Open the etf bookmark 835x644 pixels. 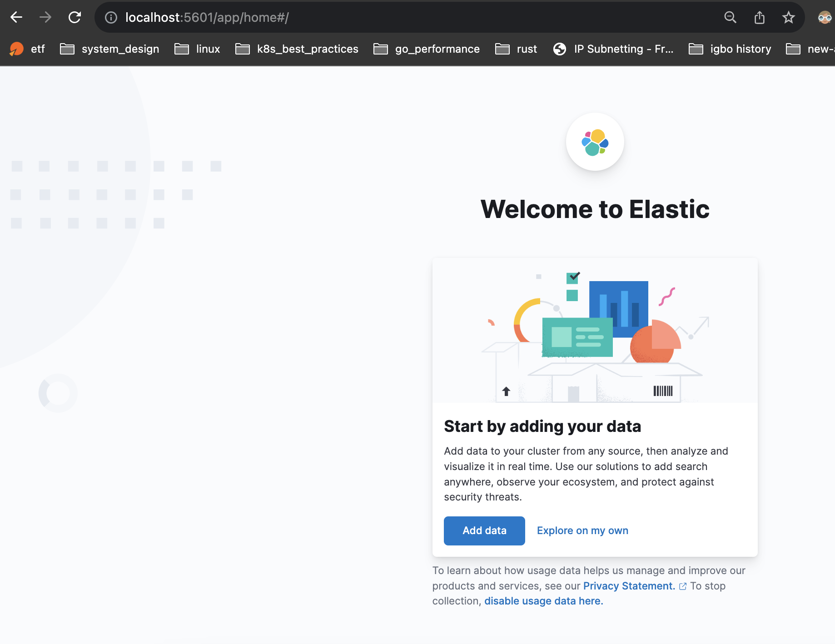point(27,49)
